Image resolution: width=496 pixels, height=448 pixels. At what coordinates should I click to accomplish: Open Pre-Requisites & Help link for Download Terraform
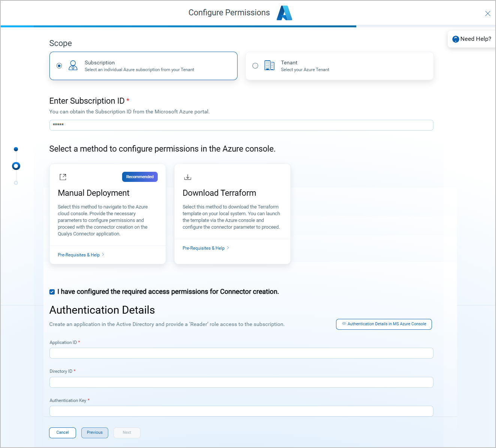click(203, 248)
